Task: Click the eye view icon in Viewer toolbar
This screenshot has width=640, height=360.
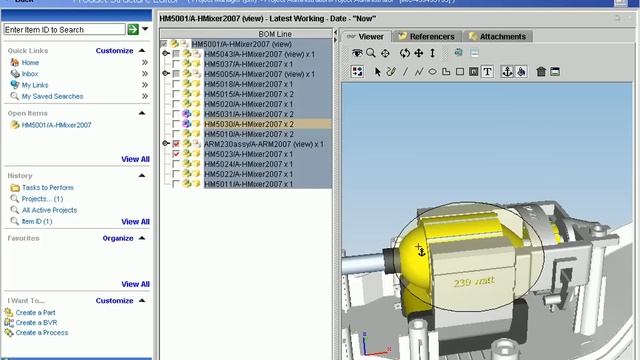Action: [357, 53]
